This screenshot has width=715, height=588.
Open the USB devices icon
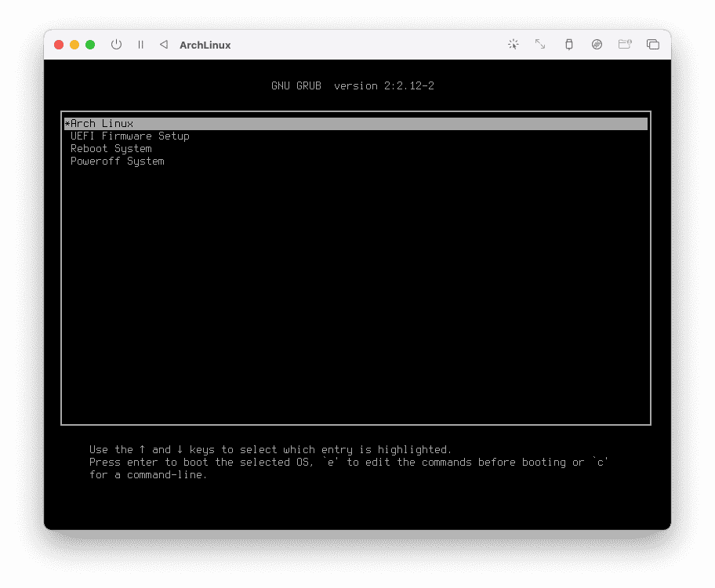[569, 44]
